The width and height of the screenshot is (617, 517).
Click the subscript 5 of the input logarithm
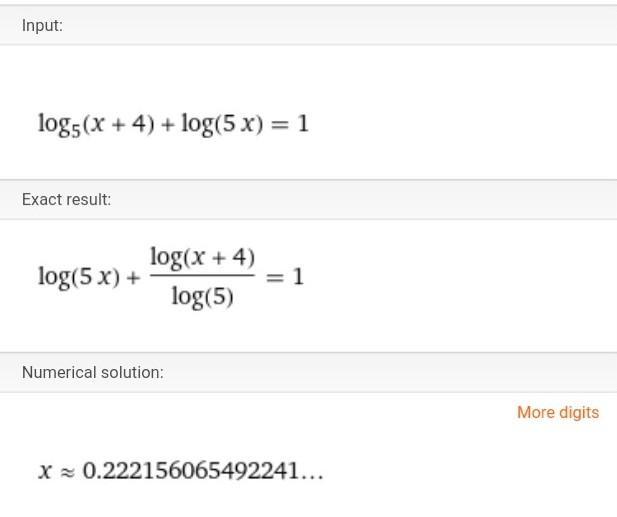(76, 131)
